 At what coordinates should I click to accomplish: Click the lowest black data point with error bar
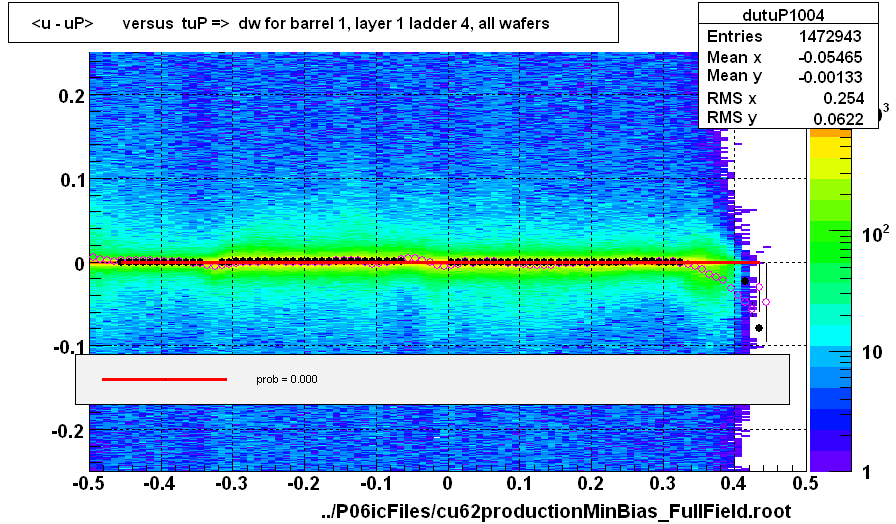tap(759, 328)
